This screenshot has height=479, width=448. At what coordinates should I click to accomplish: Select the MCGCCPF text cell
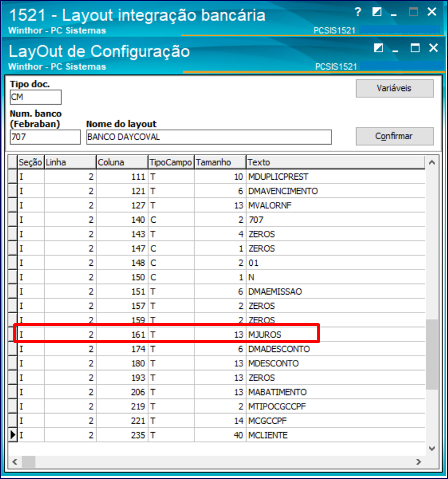[x=336, y=421]
